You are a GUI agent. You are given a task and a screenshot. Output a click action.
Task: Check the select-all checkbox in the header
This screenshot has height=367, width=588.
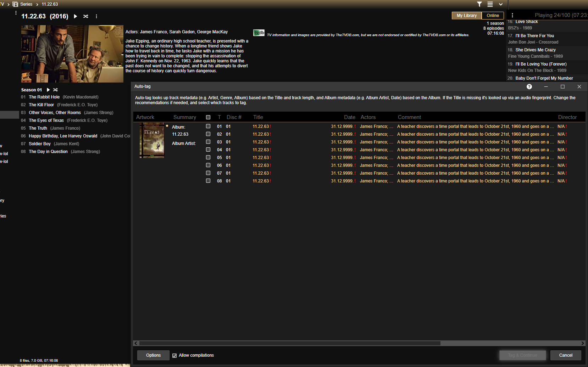pos(208,117)
